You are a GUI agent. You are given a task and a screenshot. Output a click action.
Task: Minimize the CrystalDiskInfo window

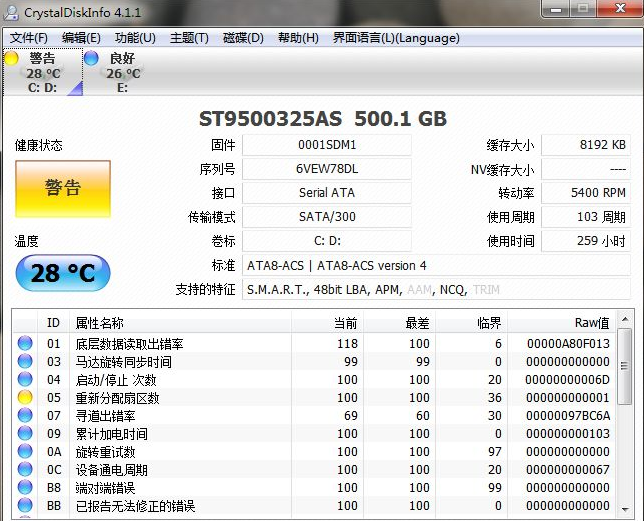tap(556, 9)
